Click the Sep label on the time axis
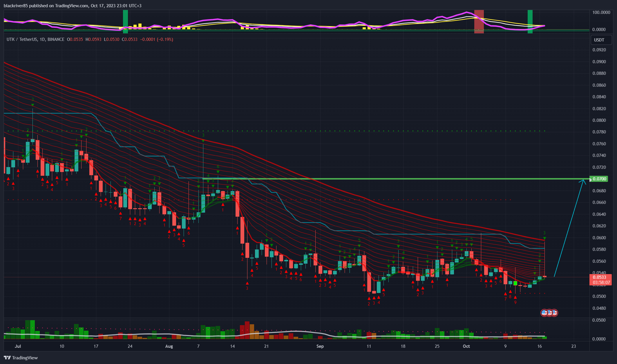Image resolution: width=617 pixels, height=364 pixels. point(320,346)
